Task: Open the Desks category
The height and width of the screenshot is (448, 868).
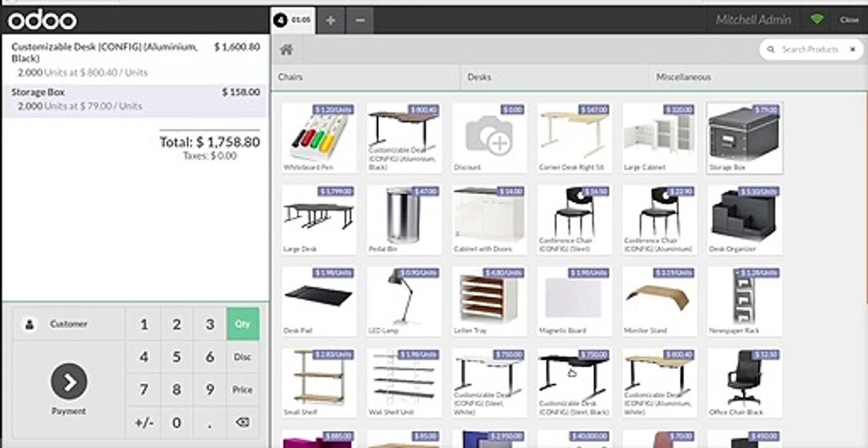Action: (555, 77)
